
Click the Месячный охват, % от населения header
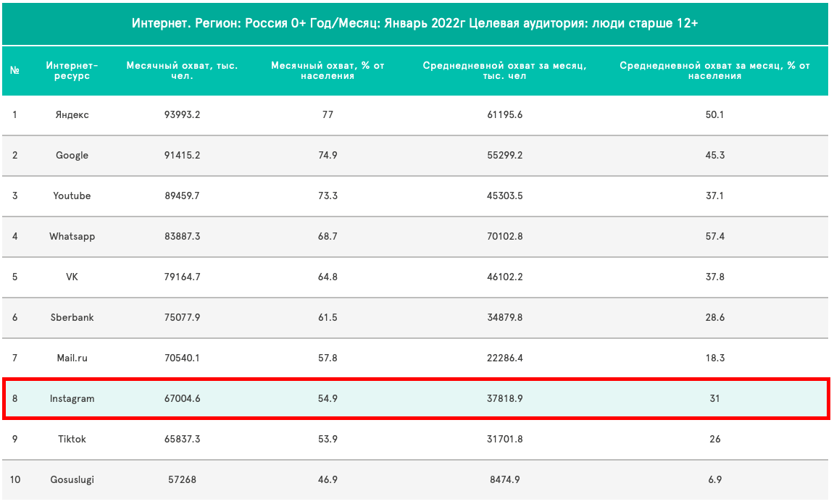point(328,71)
